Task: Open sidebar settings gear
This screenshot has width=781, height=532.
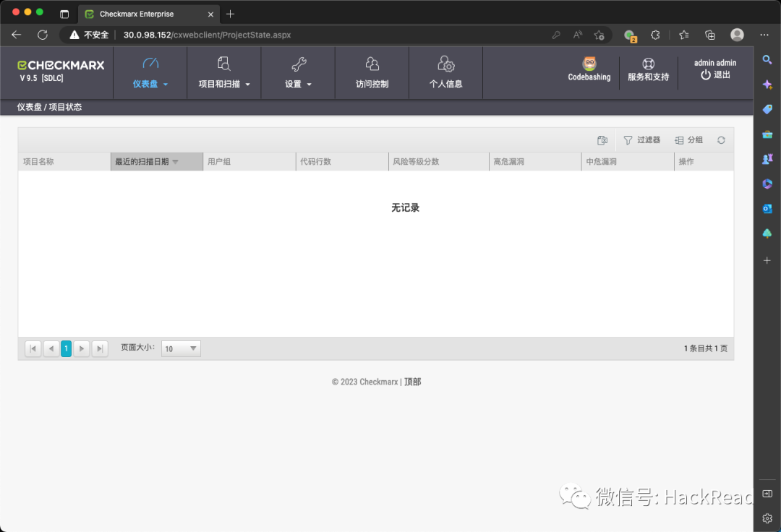Action: pos(767,518)
